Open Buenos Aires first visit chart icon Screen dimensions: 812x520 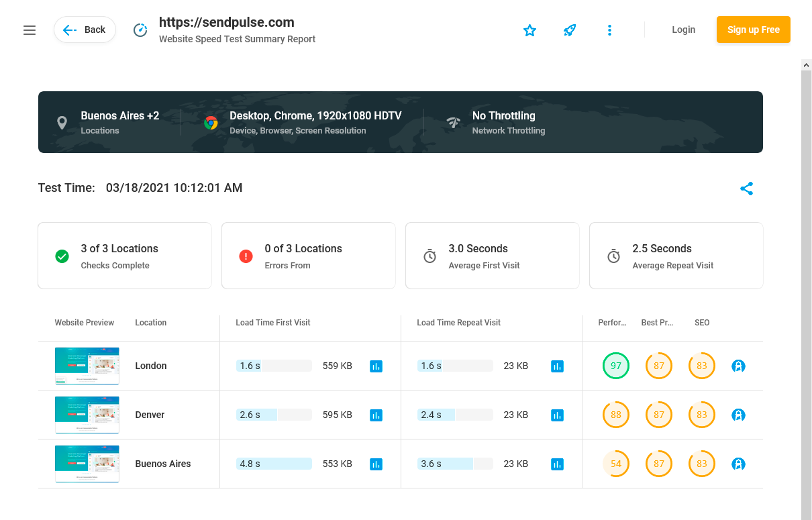pos(376,464)
